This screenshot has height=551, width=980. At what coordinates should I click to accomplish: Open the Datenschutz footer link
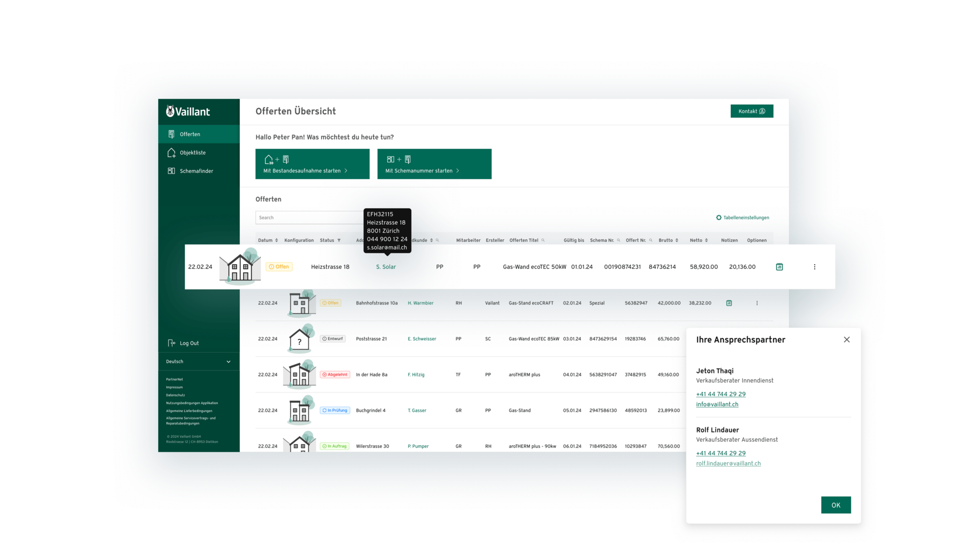175,395
